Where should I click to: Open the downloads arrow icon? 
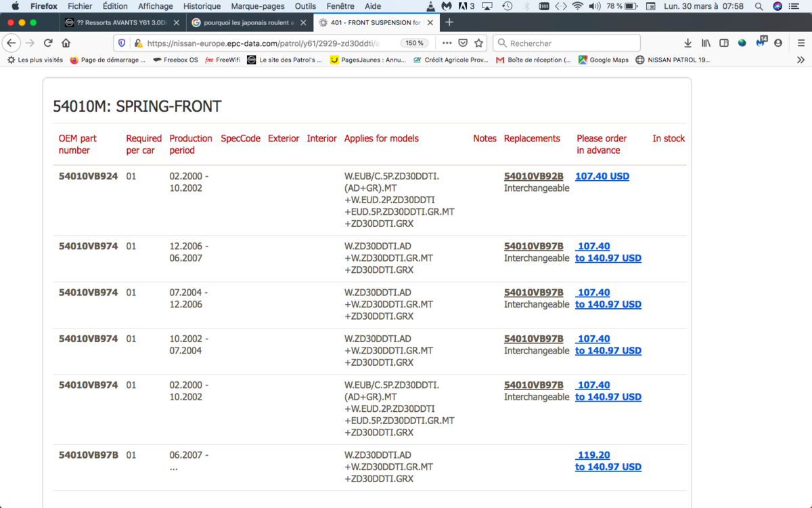(687, 43)
